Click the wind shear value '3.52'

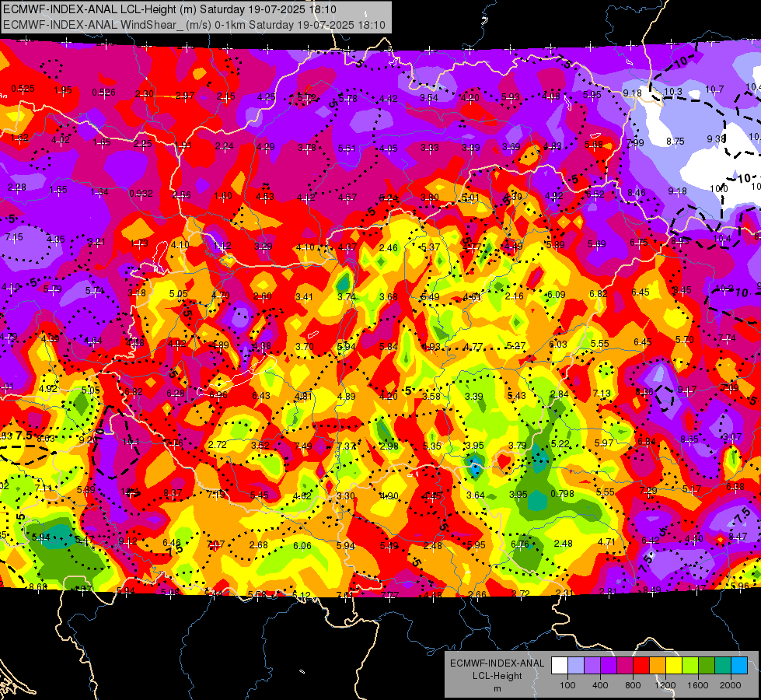click(260, 445)
